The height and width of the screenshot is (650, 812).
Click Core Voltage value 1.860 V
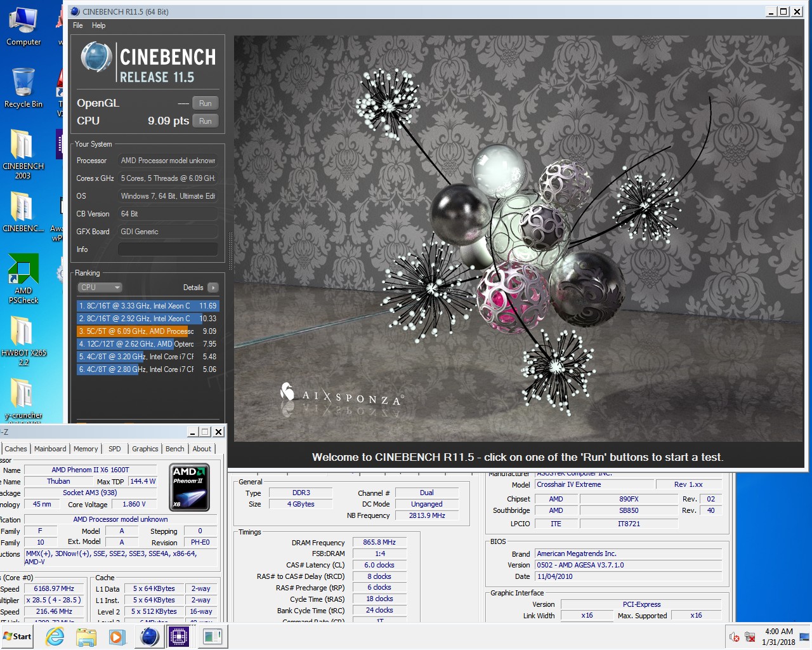[134, 505]
